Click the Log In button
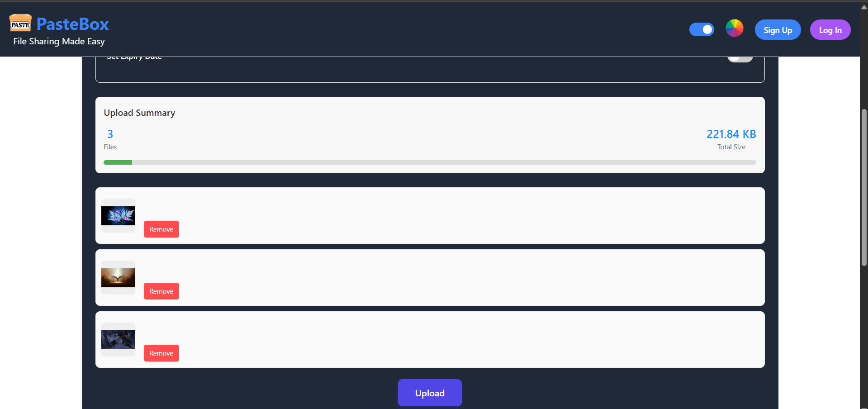 point(830,30)
